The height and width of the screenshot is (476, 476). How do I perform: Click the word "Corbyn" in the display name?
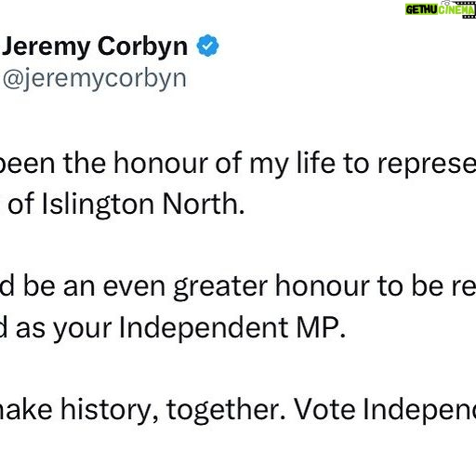pos(143,47)
